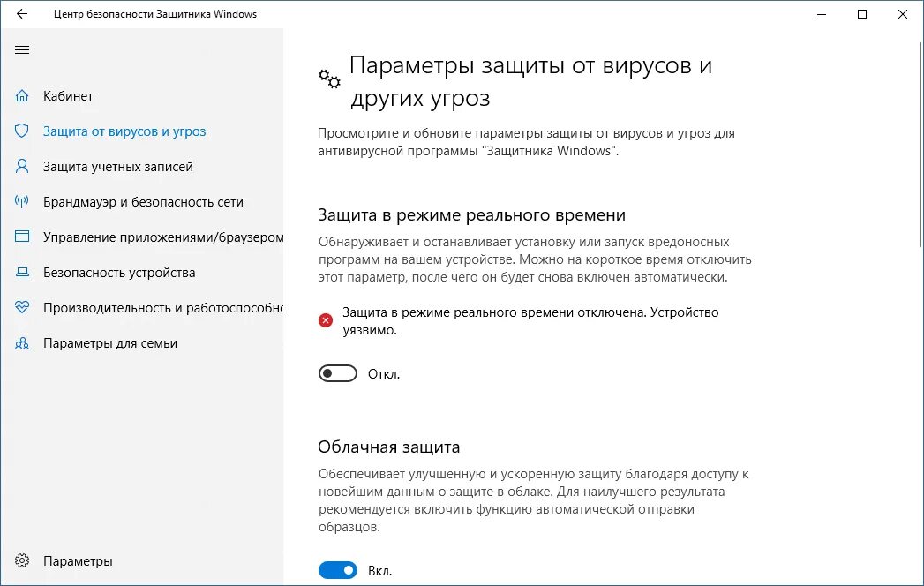Click the back arrow in title bar
The width and height of the screenshot is (924, 586).
[22, 14]
